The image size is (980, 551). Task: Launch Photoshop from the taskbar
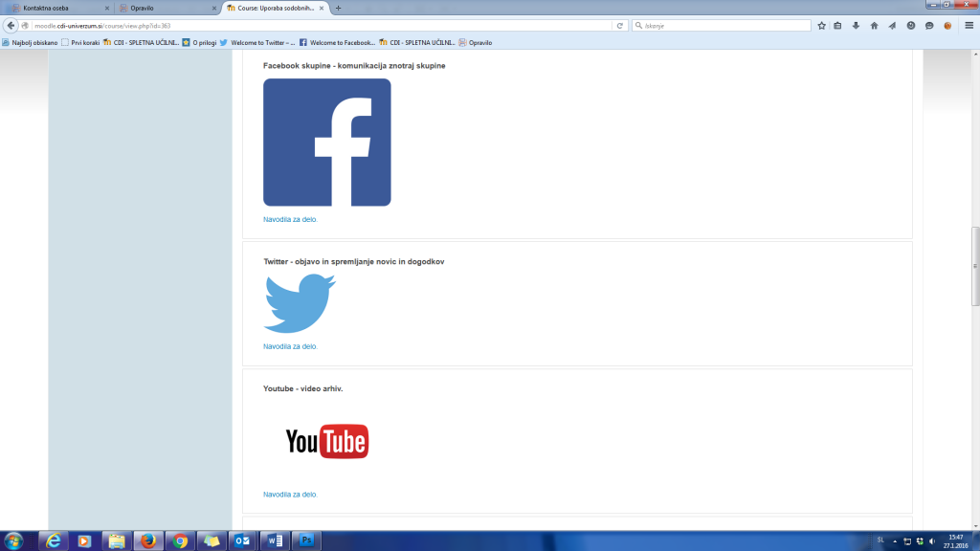[304, 540]
